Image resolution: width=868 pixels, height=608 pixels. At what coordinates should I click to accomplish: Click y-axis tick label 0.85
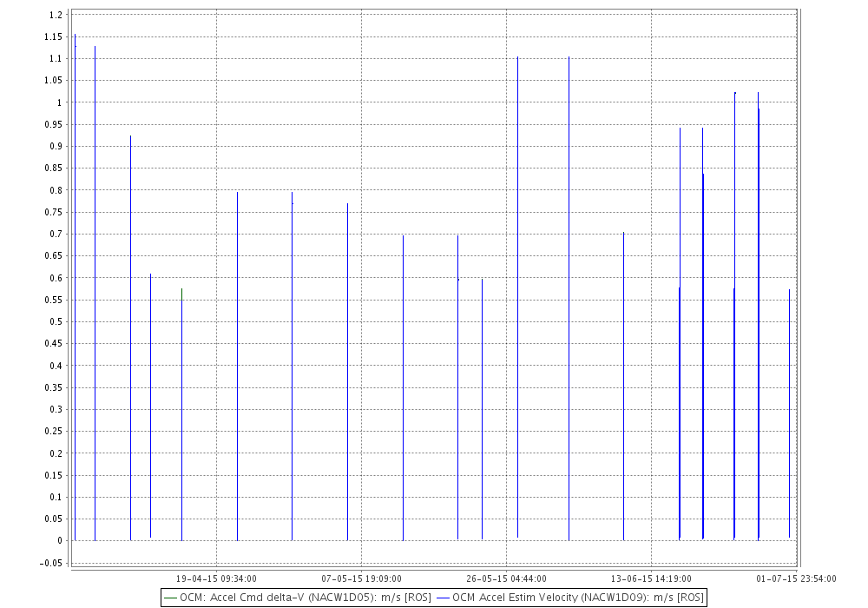[54, 169]
